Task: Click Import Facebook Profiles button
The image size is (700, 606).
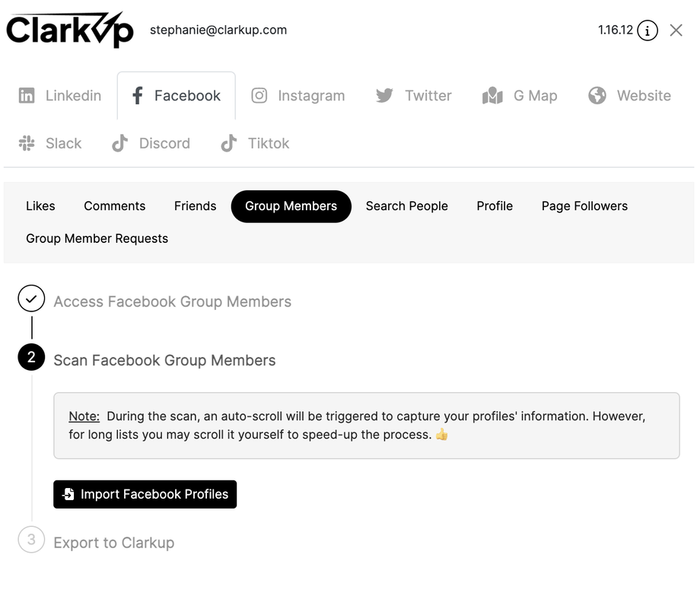Action: pyautogui.click(x=145, y=494)
